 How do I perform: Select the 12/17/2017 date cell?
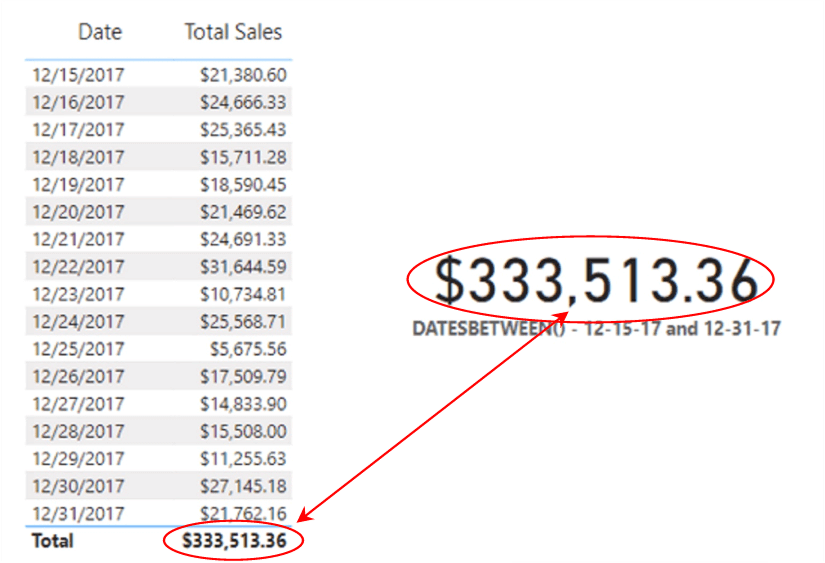point(78,130)
